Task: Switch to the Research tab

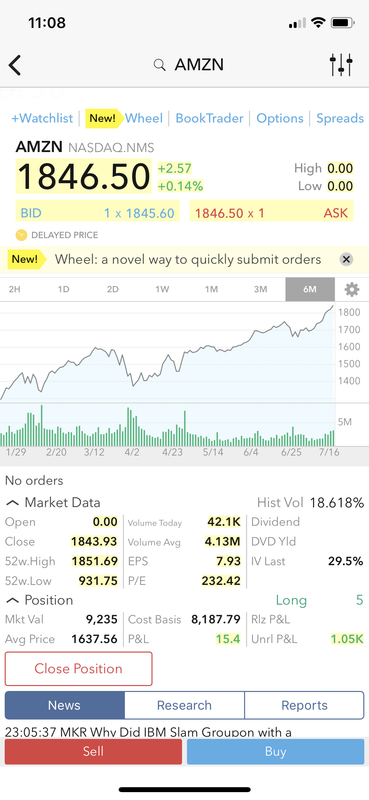Action: click(184, 705)
